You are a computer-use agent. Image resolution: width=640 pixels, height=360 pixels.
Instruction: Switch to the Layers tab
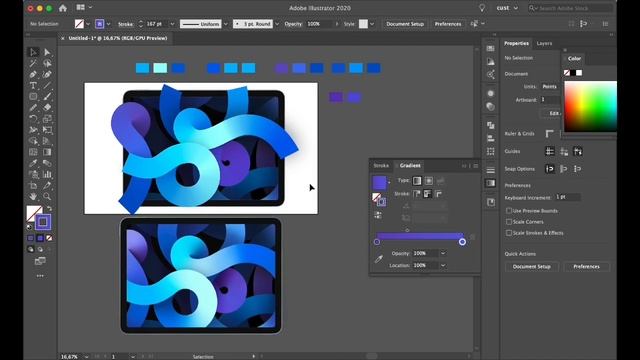coord(544,43)
